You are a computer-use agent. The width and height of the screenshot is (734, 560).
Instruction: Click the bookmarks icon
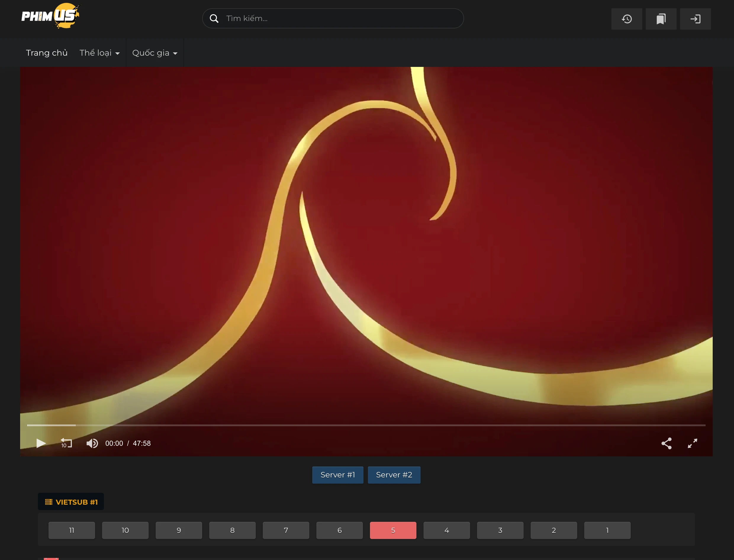pos(661,19)
